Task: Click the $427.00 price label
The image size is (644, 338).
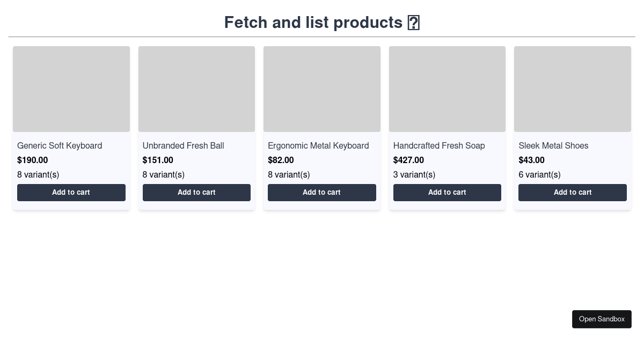Action: [x=408, y=160]
